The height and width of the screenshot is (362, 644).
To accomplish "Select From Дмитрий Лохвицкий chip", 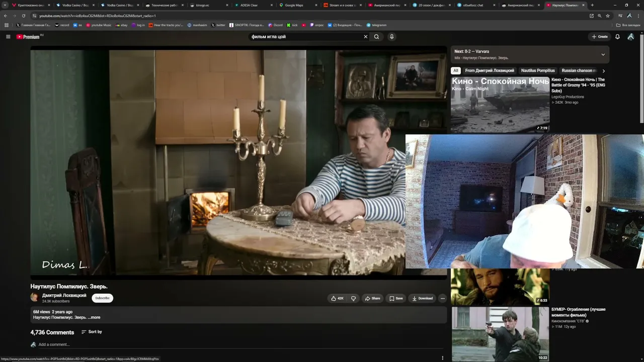I will tap(490, 71).
